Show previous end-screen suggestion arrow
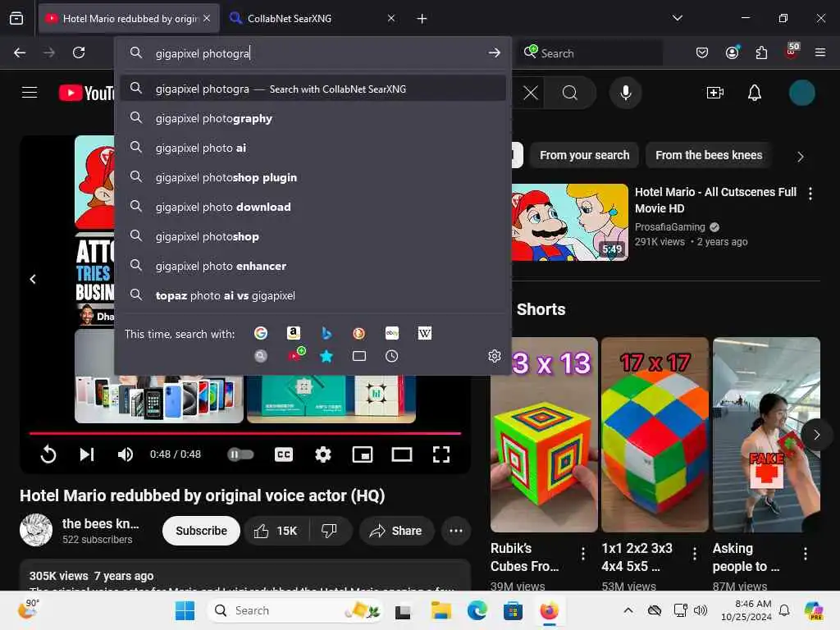The image size is (840, 630). [x=33, y=279]
